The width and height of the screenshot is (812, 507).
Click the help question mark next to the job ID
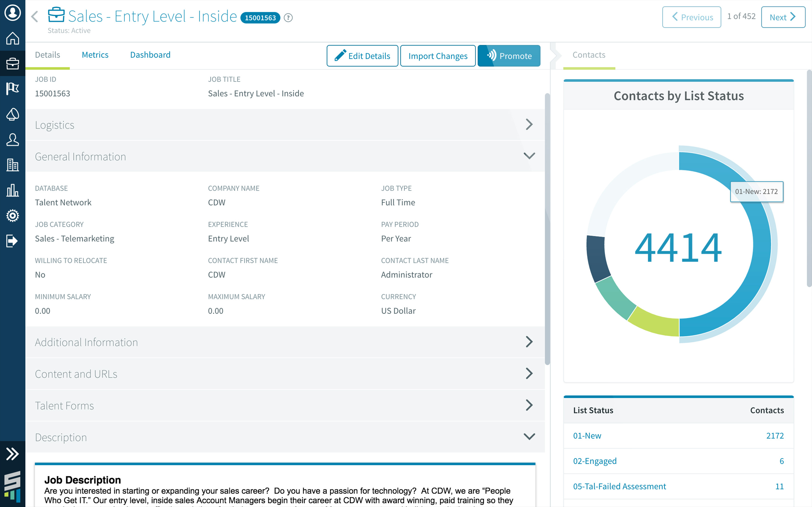coord(288,18)
